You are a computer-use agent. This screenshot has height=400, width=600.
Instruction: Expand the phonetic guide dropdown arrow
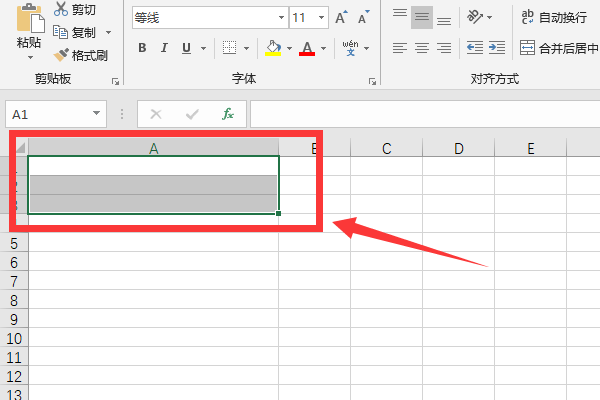tap(367, 48)
